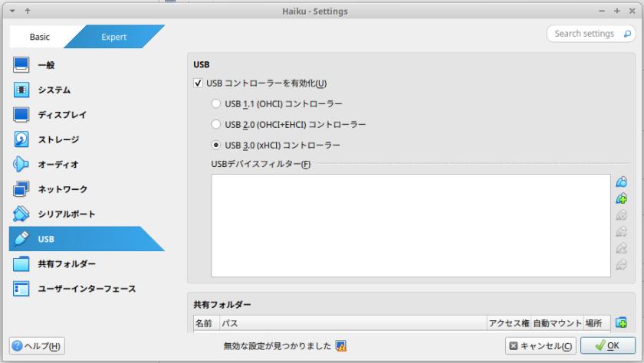Screen dimensions: 644x363
Task: Add a new shared folder icon
Action: click(622, 323)
